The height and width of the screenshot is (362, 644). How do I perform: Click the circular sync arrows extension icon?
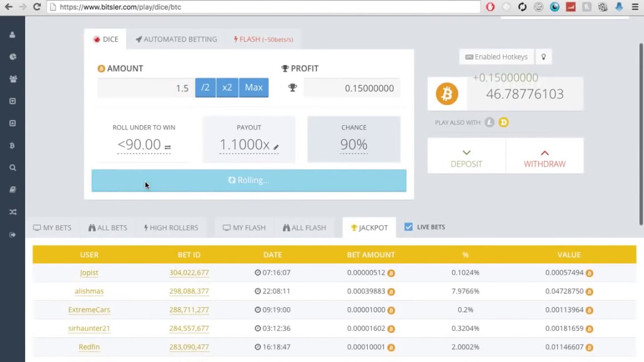tap(522, 7)
